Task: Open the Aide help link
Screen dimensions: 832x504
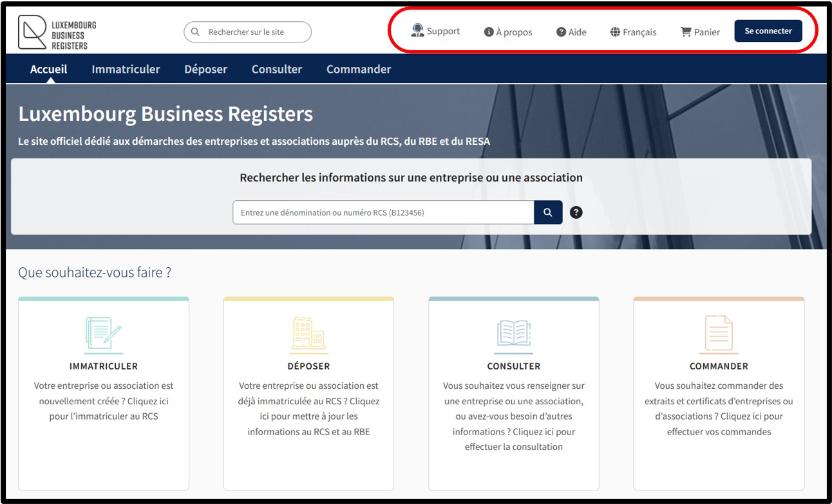Action: coord(571,32)
